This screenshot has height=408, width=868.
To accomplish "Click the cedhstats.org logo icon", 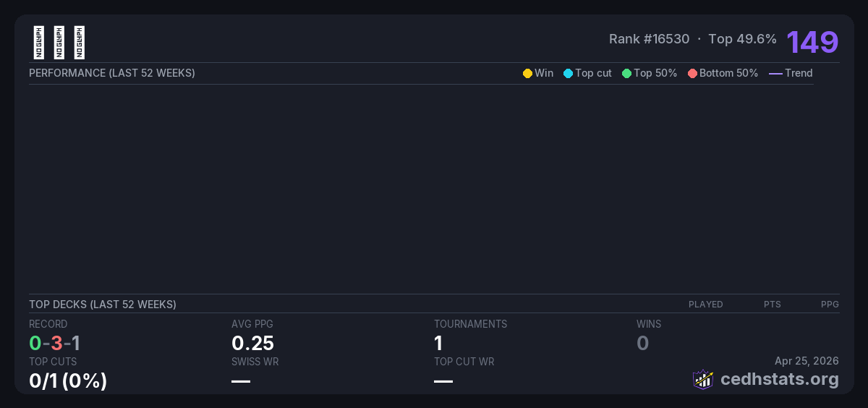I will point(703,379).
